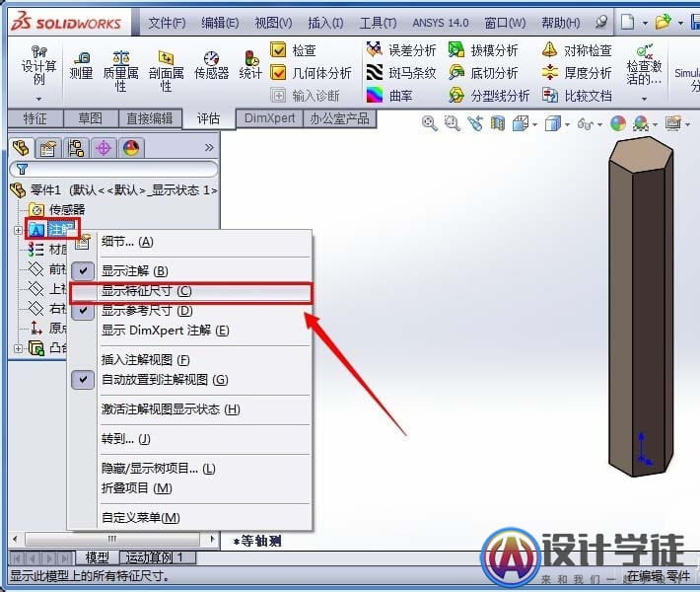Click the feature tree filter field

[113, 169]
